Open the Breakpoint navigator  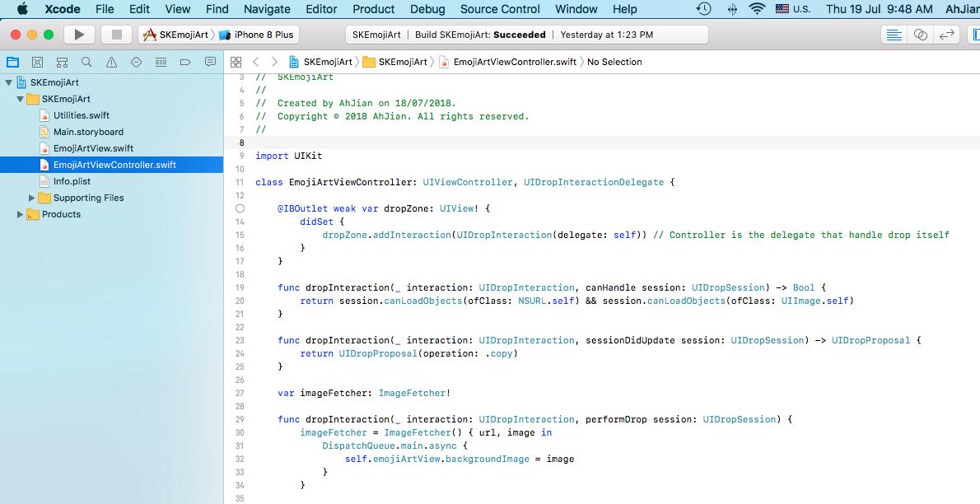(185, 62)
